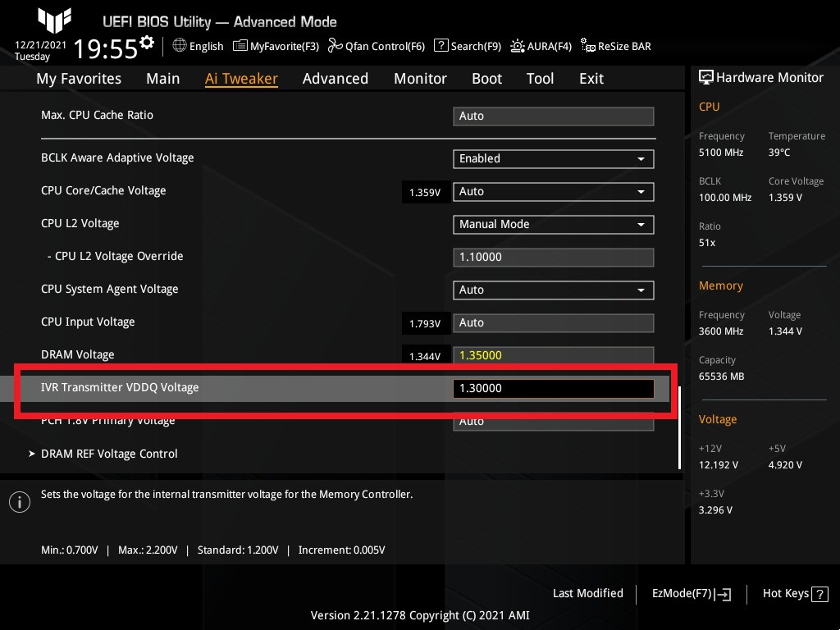This screenshot has width=840, height=630.
Task: Click Last Modified button
Action: pos(587,593)
